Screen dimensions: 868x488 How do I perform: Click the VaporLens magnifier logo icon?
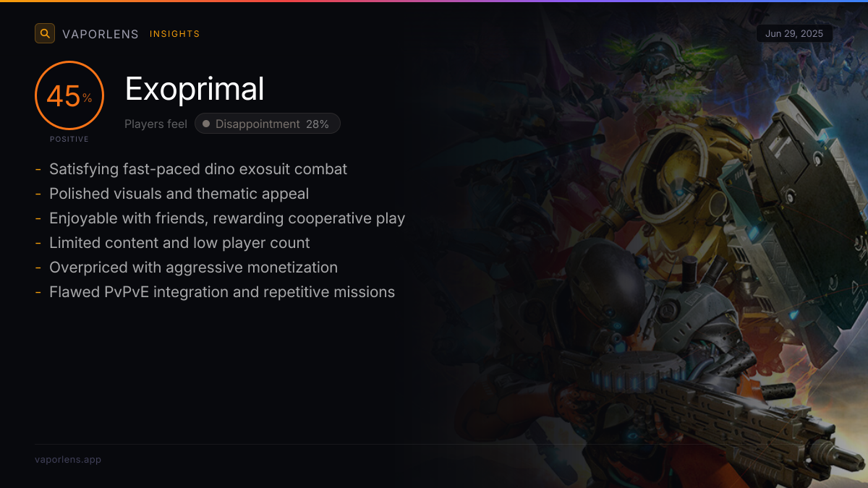(x=45, y=33)
